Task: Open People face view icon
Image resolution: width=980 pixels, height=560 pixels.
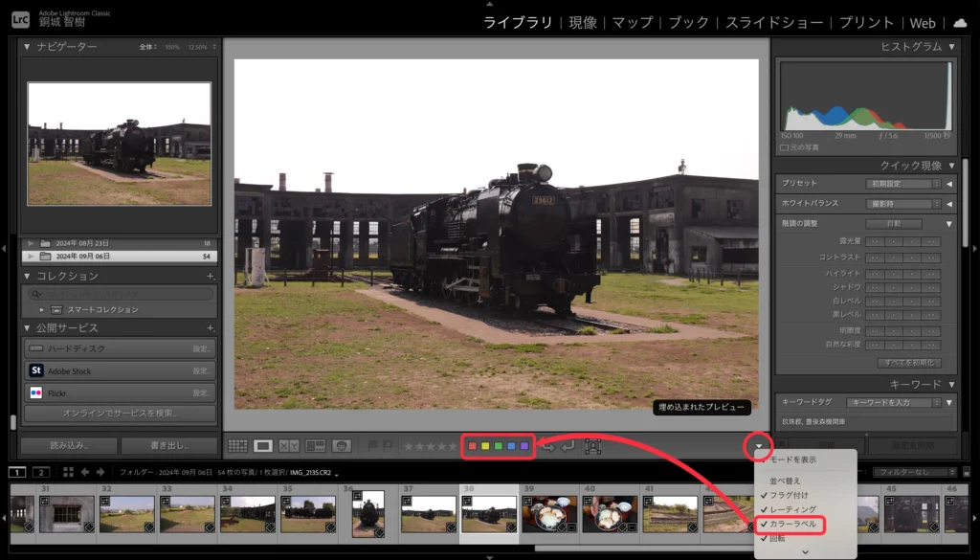Action: click(342, 446)
